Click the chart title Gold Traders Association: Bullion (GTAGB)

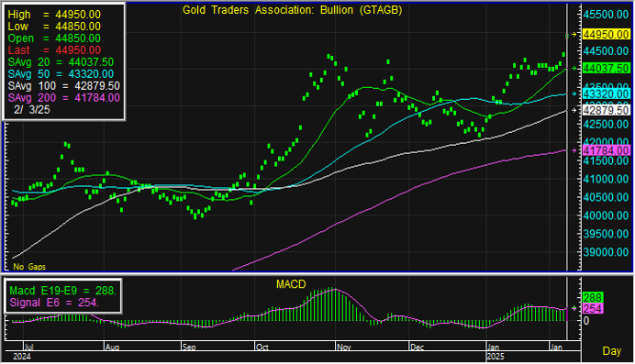click(292, 10)
